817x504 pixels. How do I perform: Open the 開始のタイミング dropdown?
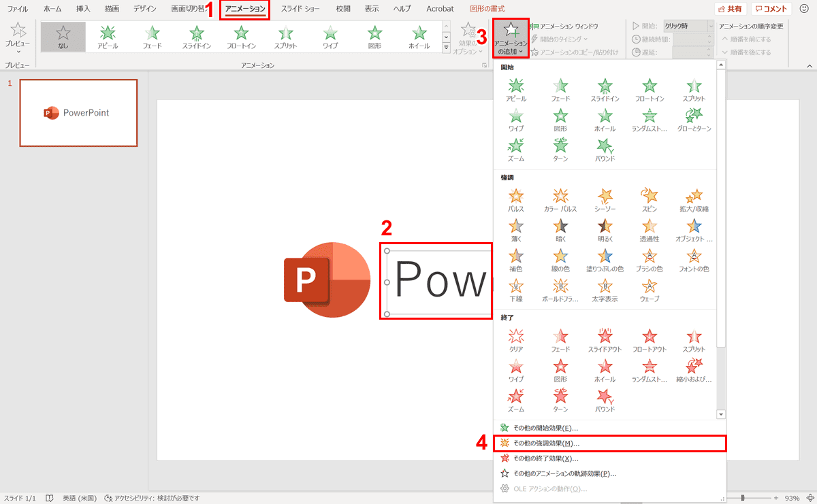559,39
